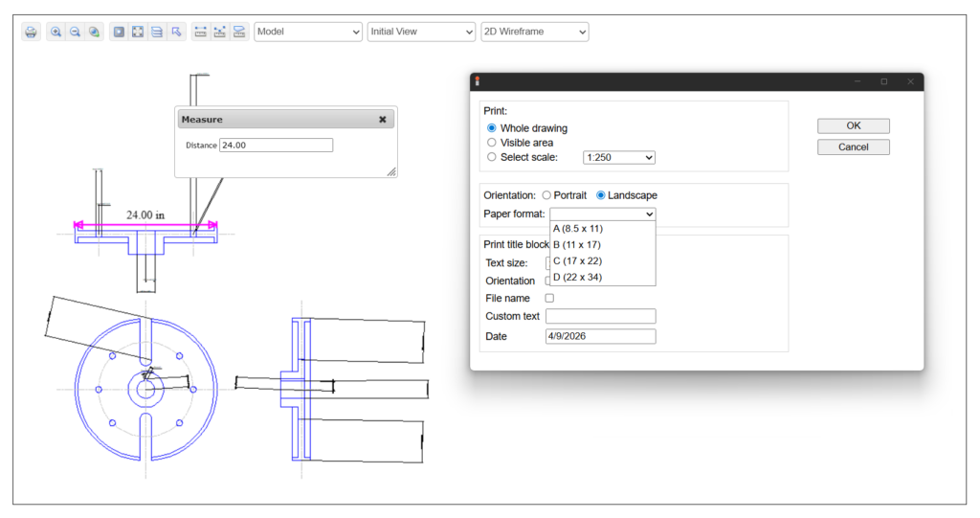Choose paper format D (22 x 34)
Screen dimensions: 980x518
603,277
